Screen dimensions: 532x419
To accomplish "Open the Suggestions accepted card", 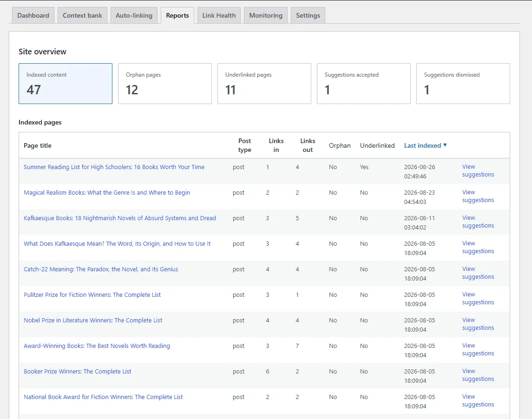I will click(364, 84).
